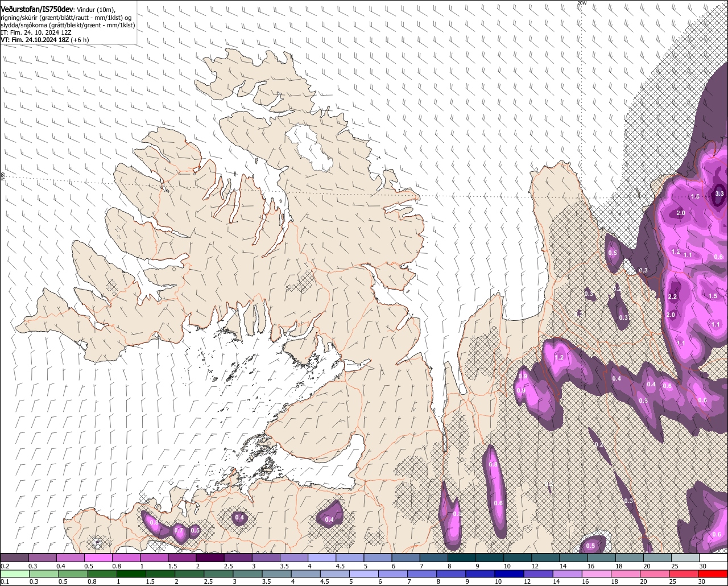The width and height of the screenshot is (728, 586).
Task: Click the VT: Fim. 24.10.2024 18Z (+6 h) line
Action: [44, 40]
